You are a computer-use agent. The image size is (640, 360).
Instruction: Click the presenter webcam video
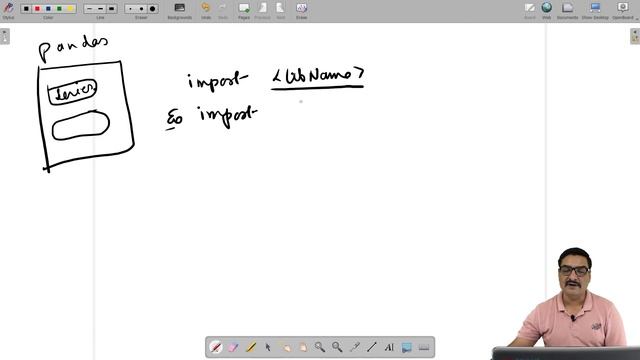[x=566, y=303]
